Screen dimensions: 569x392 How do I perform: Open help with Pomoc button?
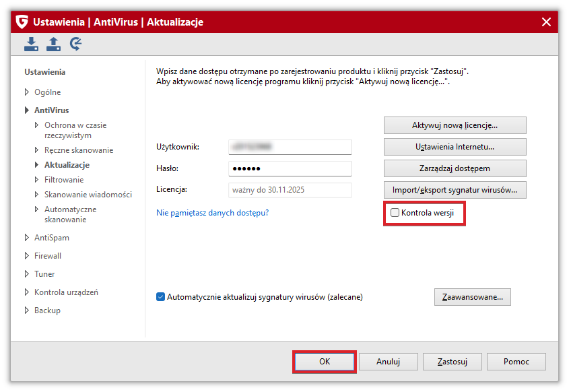516,362
